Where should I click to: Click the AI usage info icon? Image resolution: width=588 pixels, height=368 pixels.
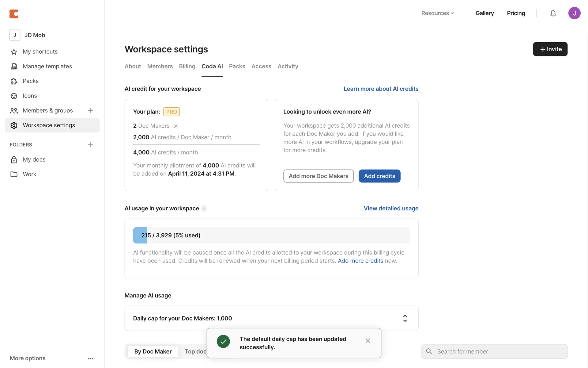(204, 209)
